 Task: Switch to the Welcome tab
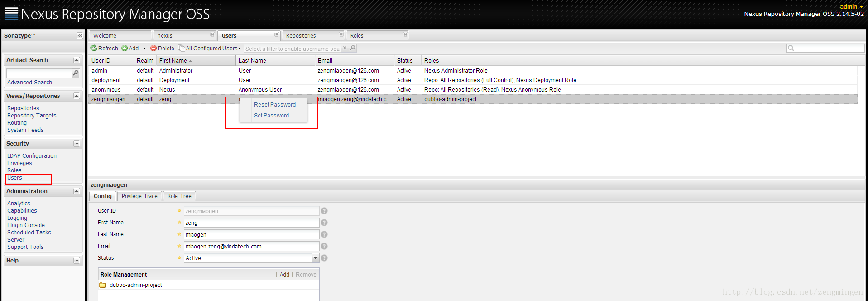(120, 36)
